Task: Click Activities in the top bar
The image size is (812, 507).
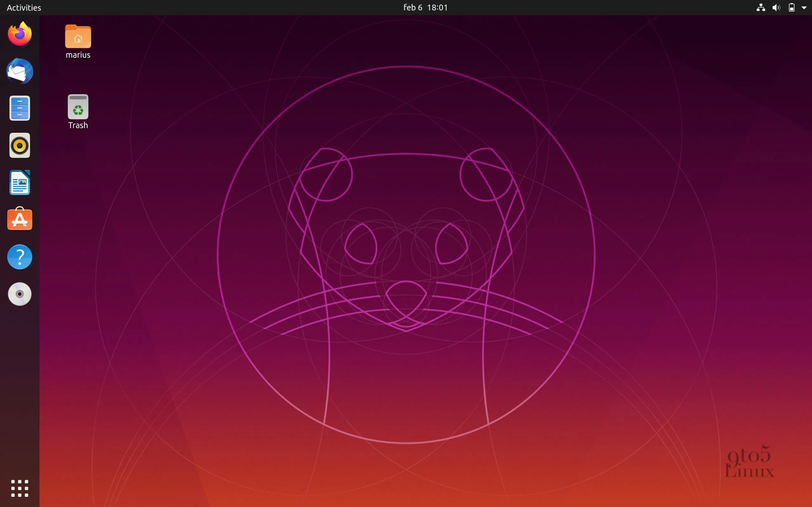Action: click(24, 7)
